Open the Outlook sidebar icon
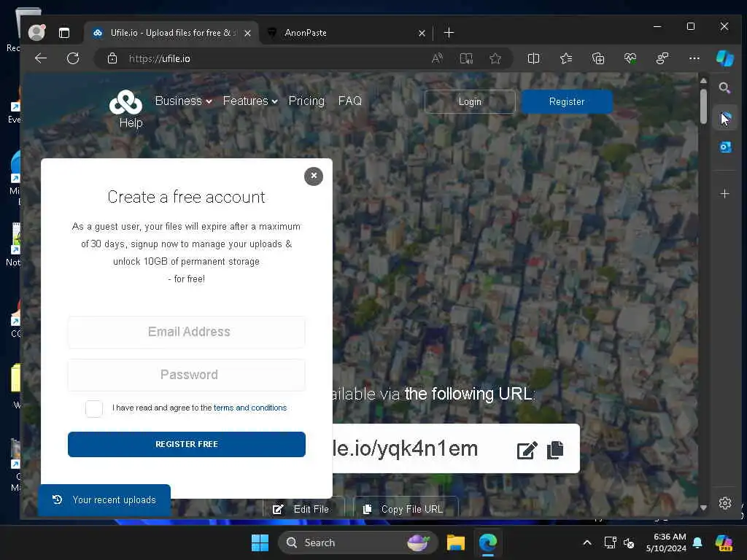Screen dimensions: 747x560 click(x=725, y=147)
